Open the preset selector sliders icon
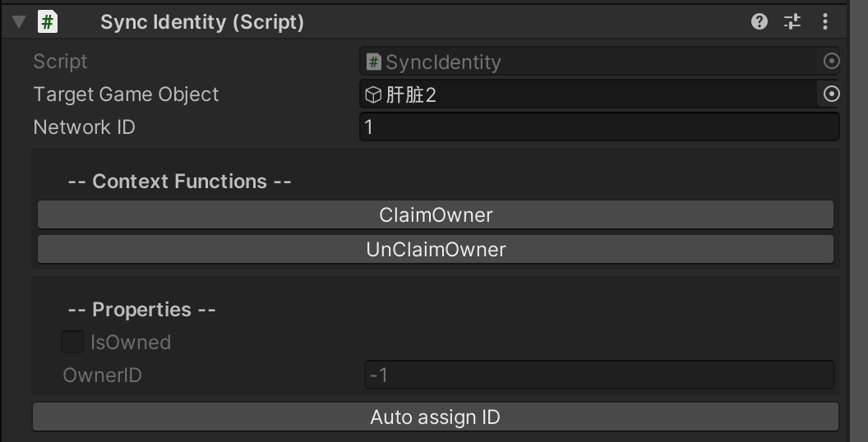This screenshot has width=868, height=442. (x=792, y=22)
